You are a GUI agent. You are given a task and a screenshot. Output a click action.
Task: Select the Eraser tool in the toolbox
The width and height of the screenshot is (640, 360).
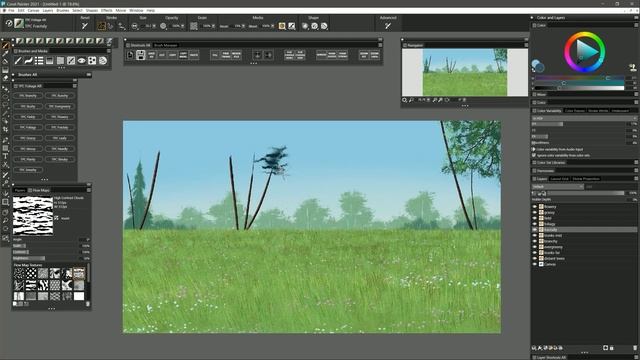click(5, 78)
